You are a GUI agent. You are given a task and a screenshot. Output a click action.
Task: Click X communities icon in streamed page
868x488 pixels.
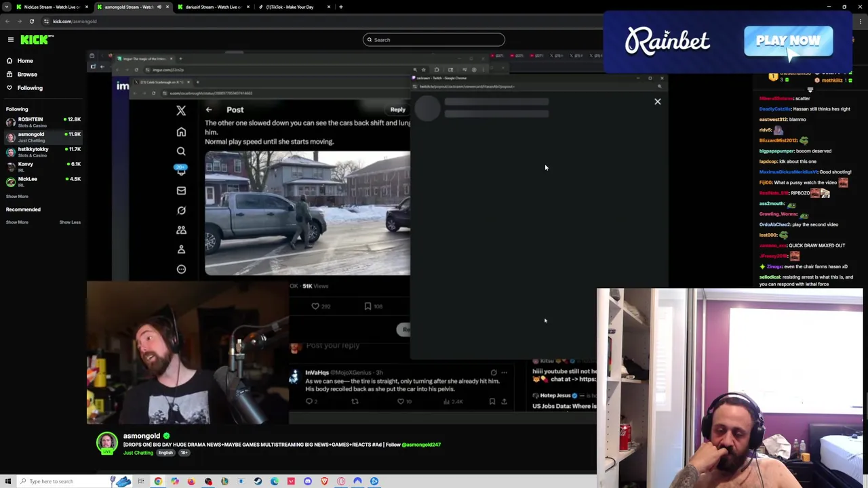181,230
